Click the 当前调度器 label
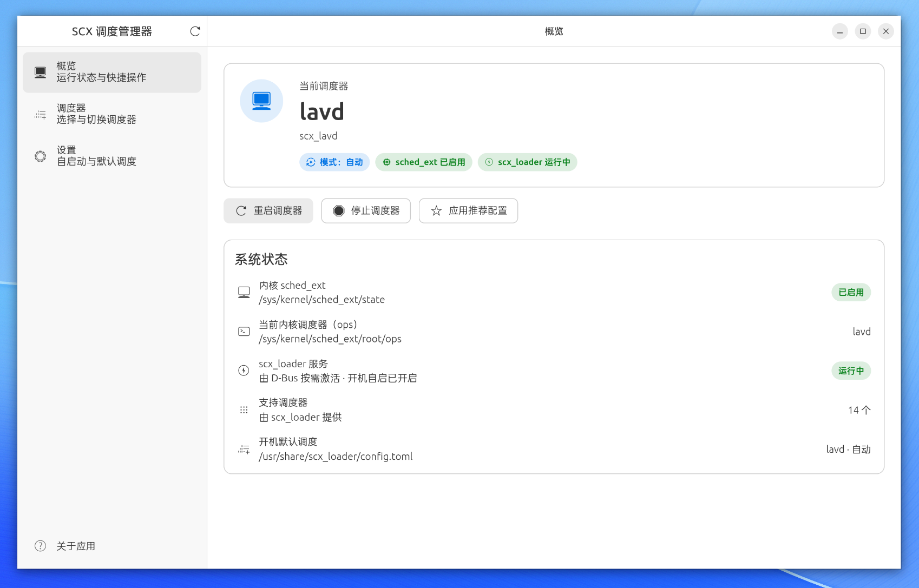Viewport: 919px width, 588px height. click(x=324, y=86)
